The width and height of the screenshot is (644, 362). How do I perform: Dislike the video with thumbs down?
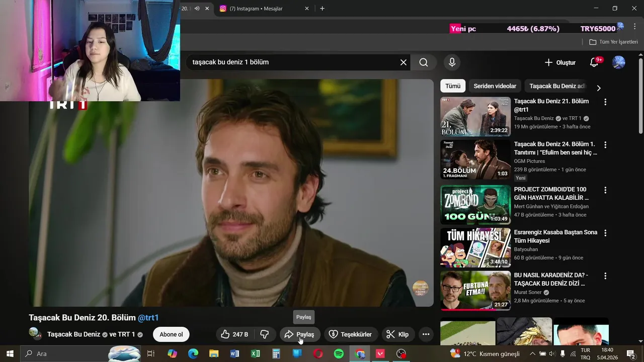[264, 334]
